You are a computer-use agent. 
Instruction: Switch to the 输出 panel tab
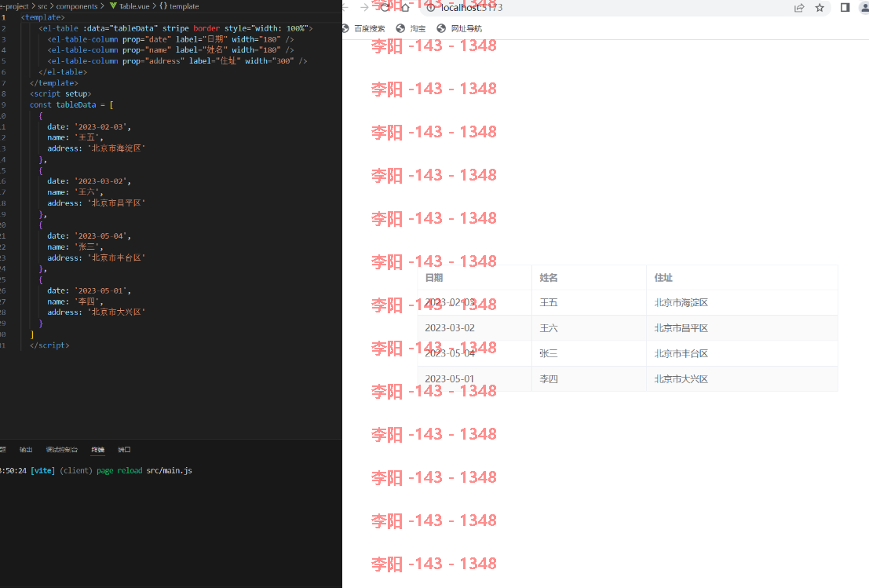point(26,450)
